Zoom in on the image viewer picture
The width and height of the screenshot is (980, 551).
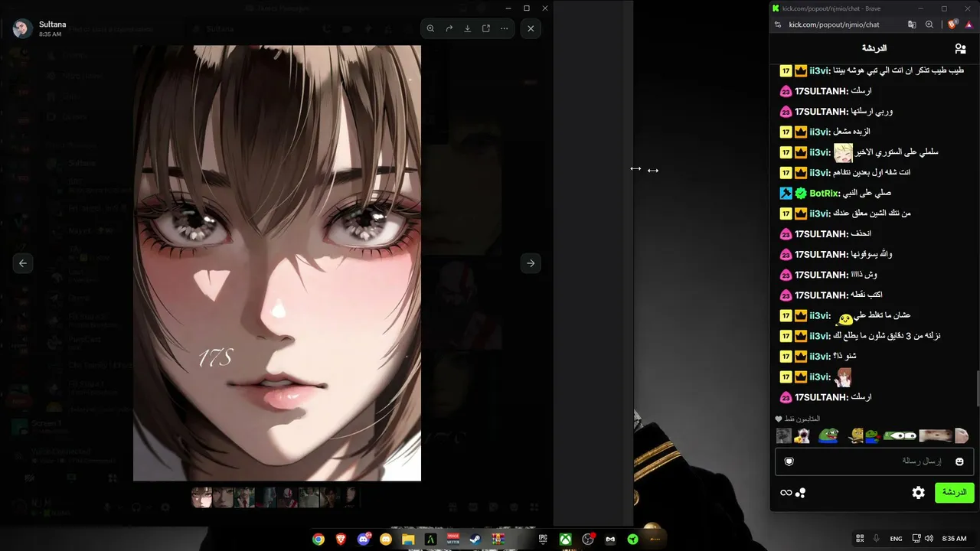pyautogui.click(x=430, y=28)
